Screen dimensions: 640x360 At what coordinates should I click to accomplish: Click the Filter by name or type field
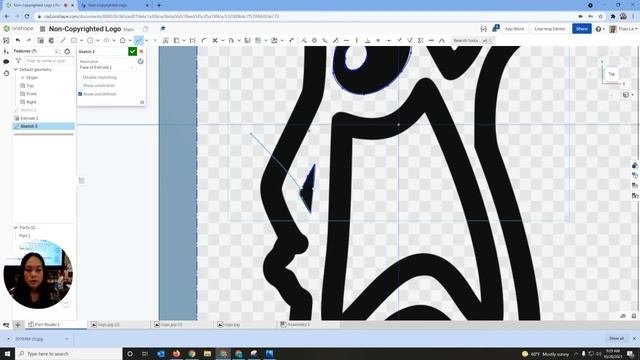(x=49, y=61)
